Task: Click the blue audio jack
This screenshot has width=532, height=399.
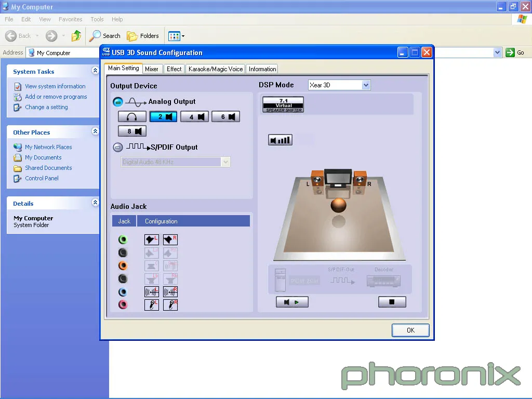Action: click(123, 292)
